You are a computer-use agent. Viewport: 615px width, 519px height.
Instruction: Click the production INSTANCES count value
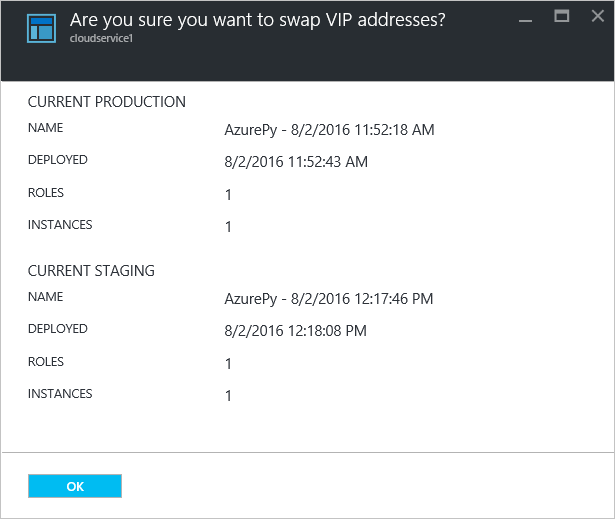tap(228, 227)
